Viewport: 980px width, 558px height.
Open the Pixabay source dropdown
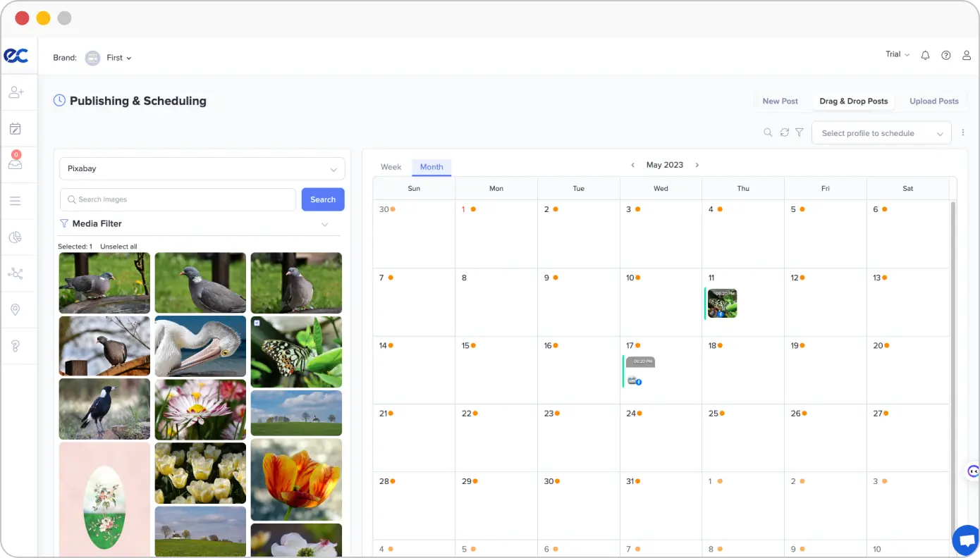[x=202, y=168]
